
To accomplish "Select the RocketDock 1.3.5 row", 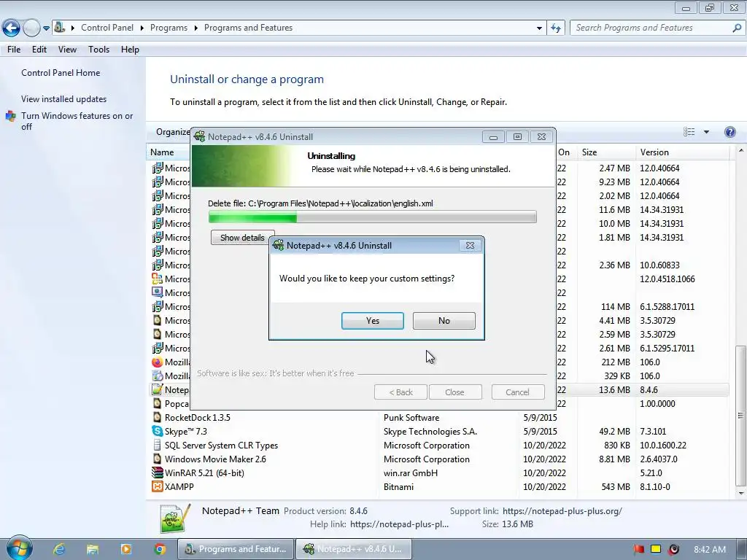I will pos(438,417).
